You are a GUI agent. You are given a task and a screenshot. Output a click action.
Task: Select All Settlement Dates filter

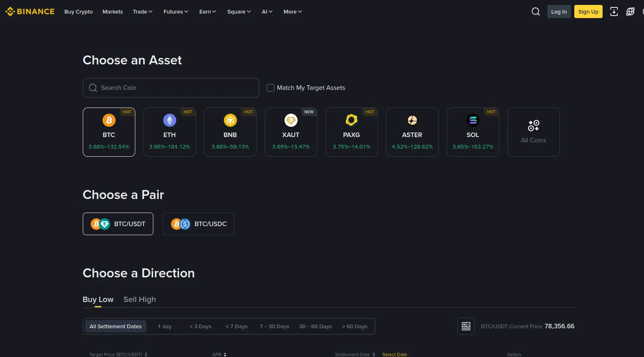116,327
